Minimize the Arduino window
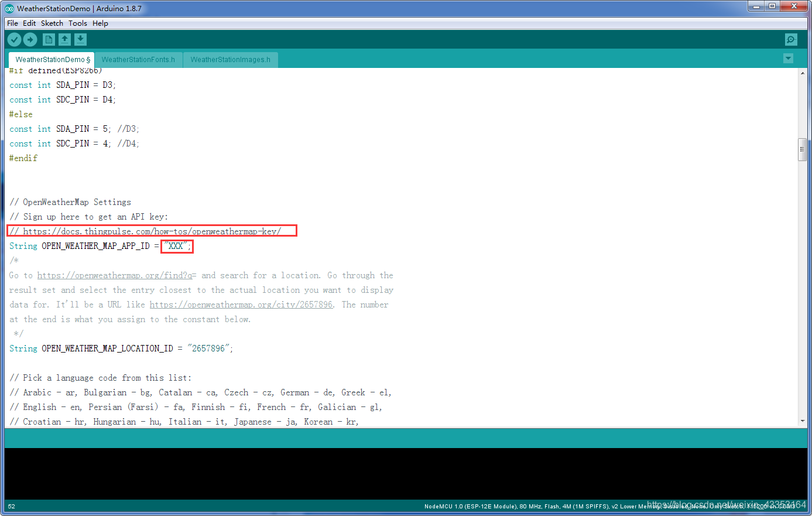The height and width of the screenshot is (516, 812). pos(756,6)
